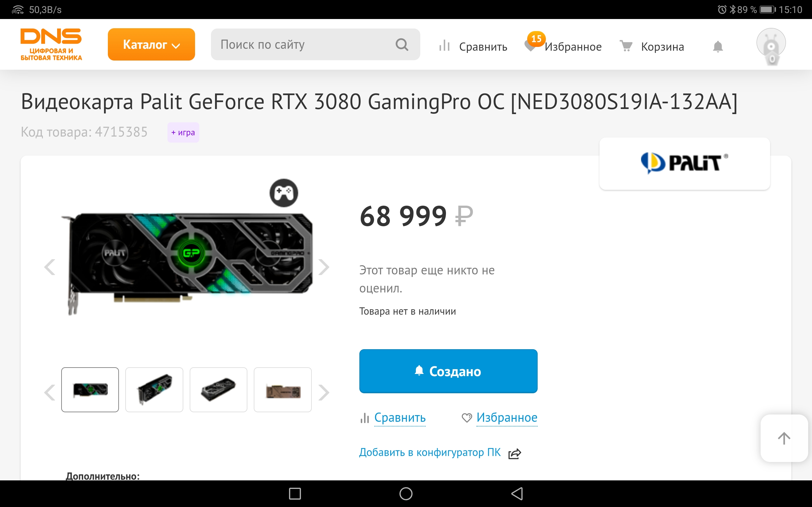This screenshot has width=812, height=507.
Task: Open the Корзина shopping cart
Action: [x=652, y=46]
